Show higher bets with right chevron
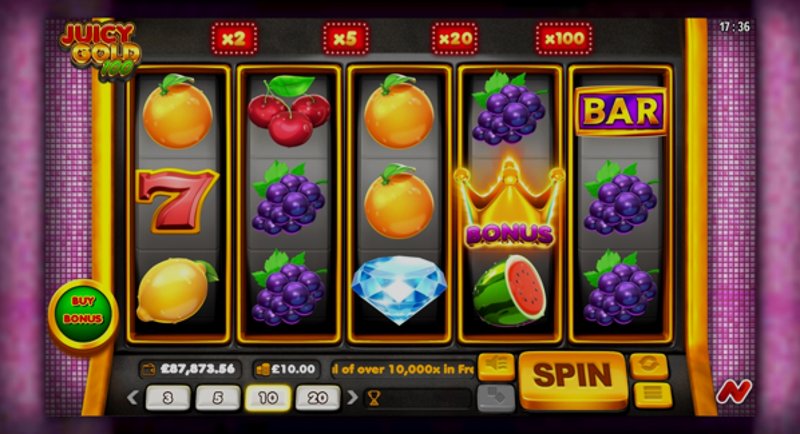The image size is (800, 434). point(352,397)
